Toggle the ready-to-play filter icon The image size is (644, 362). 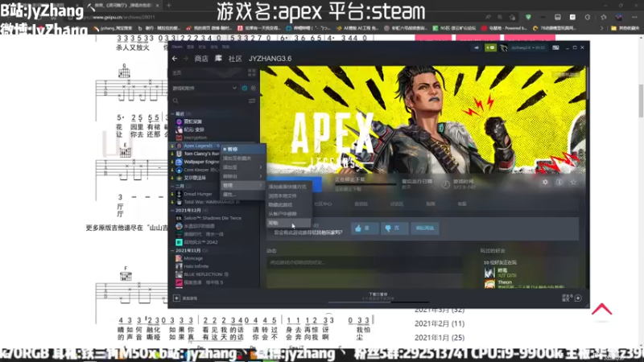[253, 88]
